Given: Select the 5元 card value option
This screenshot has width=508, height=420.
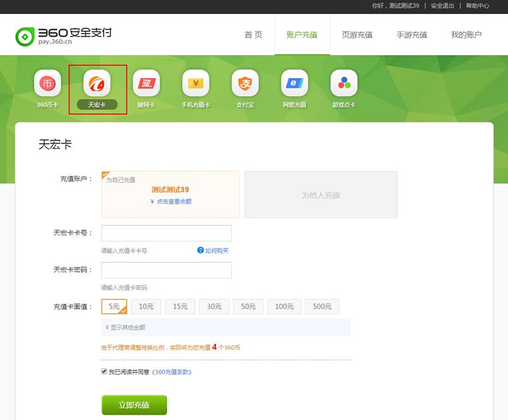Looking at the screenshot, I should [114, 306].
